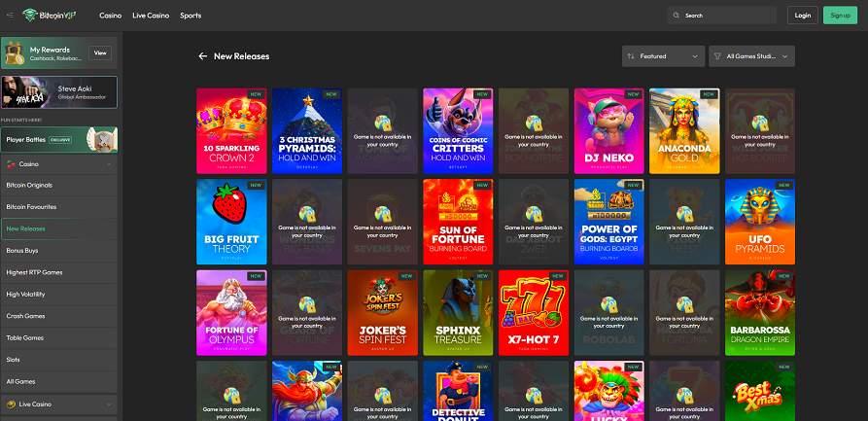Open Sphinx Treasure game tile
The width and height of the screenshot is (868, 421).
point(458,313)
